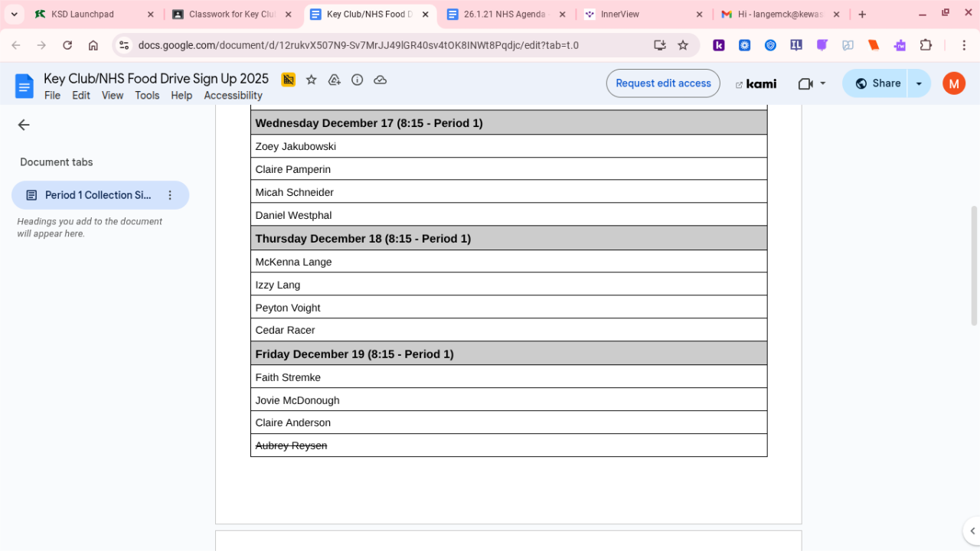Open the View menu
This screenshot has width=980, height=551.
(x=113, y=96)
